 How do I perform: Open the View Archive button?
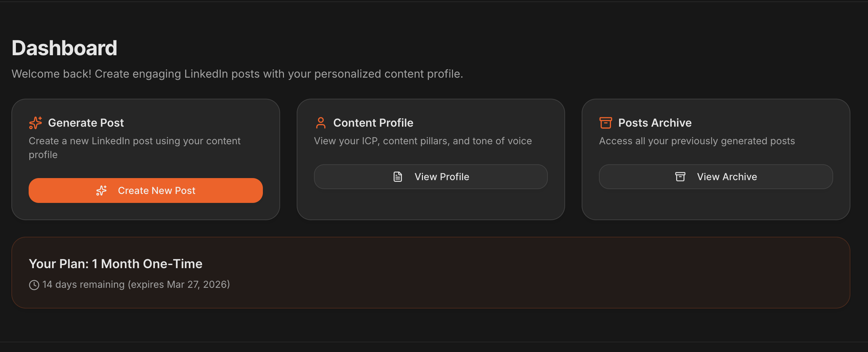point(716,177)
